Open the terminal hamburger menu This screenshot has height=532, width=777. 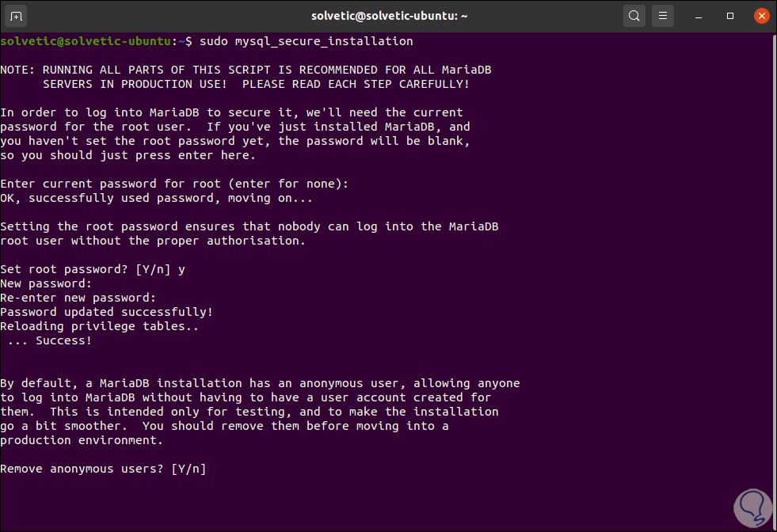click(664, 15)
